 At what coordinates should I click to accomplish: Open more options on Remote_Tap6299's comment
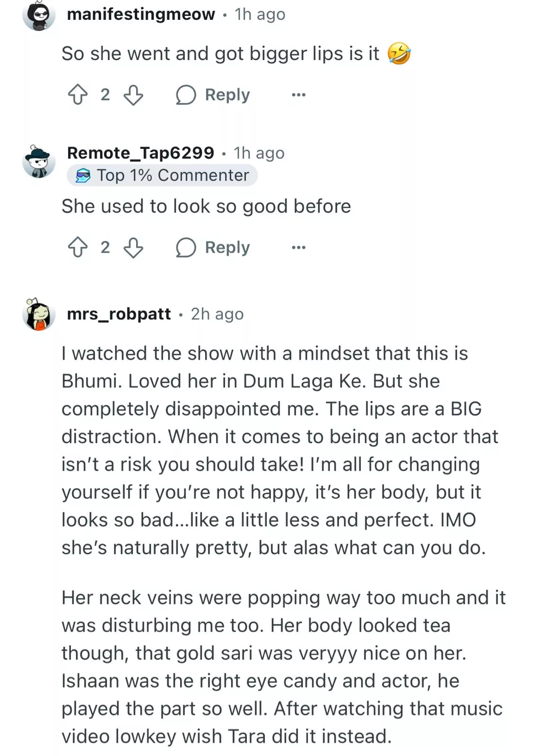[x=298, y=248]
